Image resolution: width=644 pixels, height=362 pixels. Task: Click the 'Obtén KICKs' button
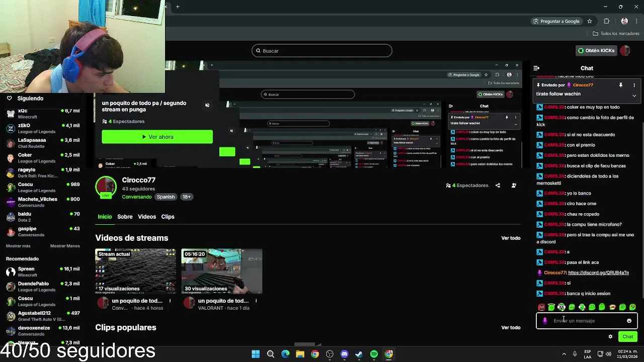pyautogui.click(x=596, y=51)
